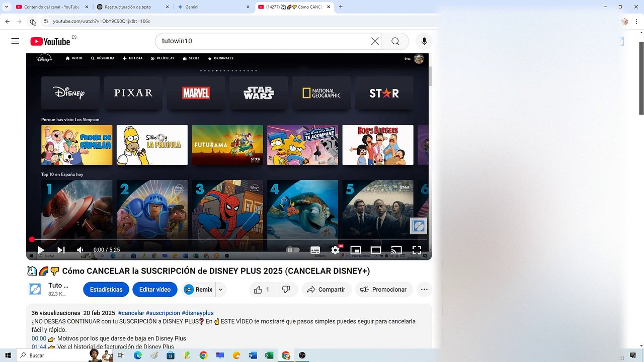
Task: Close the Gemini tab
Action: tap(248, 7)
